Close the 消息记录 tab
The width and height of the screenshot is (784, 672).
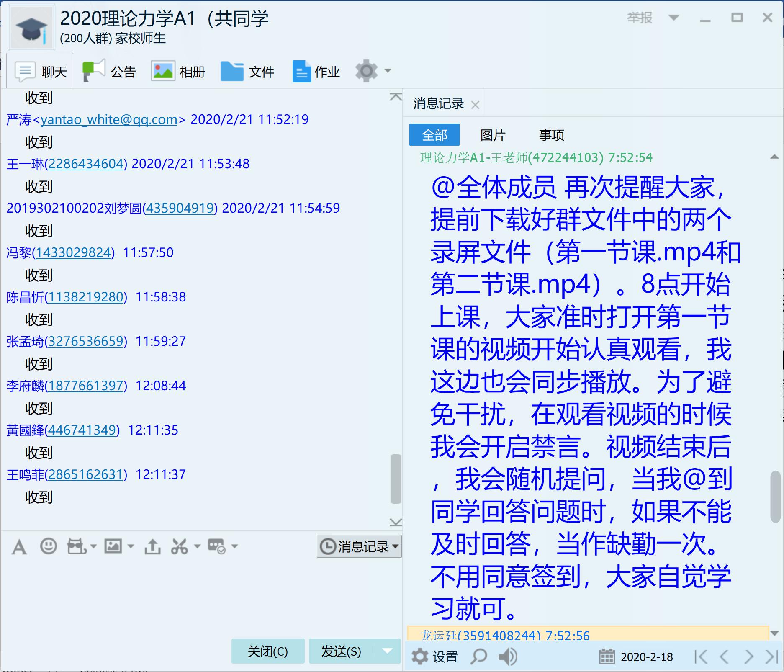click(x=475, y=105)
